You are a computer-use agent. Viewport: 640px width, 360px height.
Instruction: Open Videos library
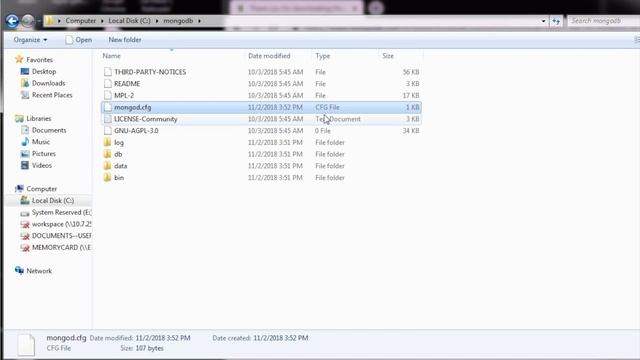pos(42,166)
